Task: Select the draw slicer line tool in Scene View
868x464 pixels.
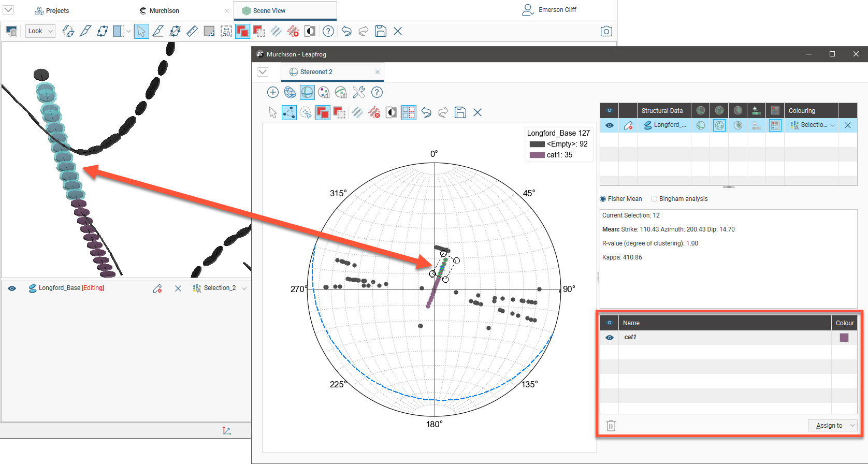Action: (x=85, y=31)
